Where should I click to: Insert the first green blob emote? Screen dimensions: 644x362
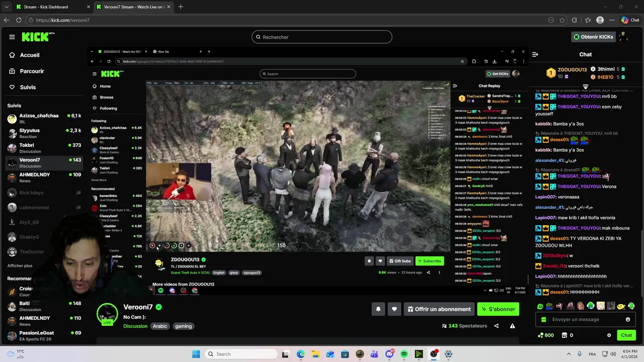tap(540, 306)
